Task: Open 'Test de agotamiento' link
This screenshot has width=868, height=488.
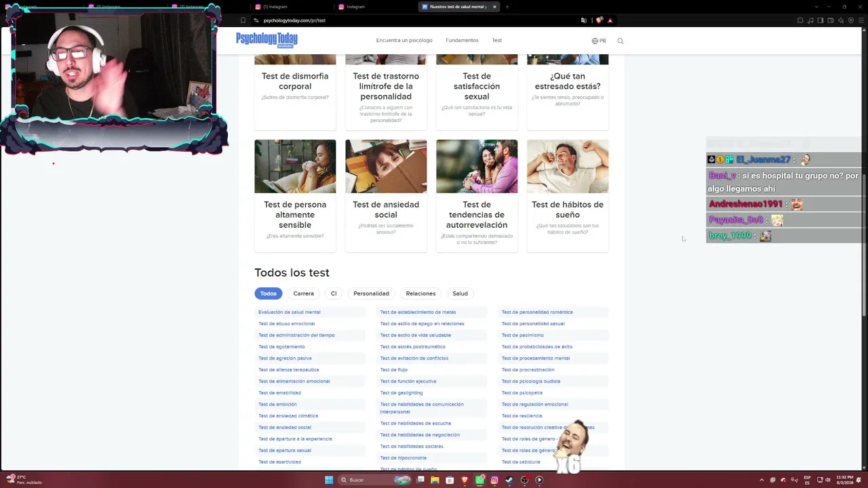Action: coord(281,347)
